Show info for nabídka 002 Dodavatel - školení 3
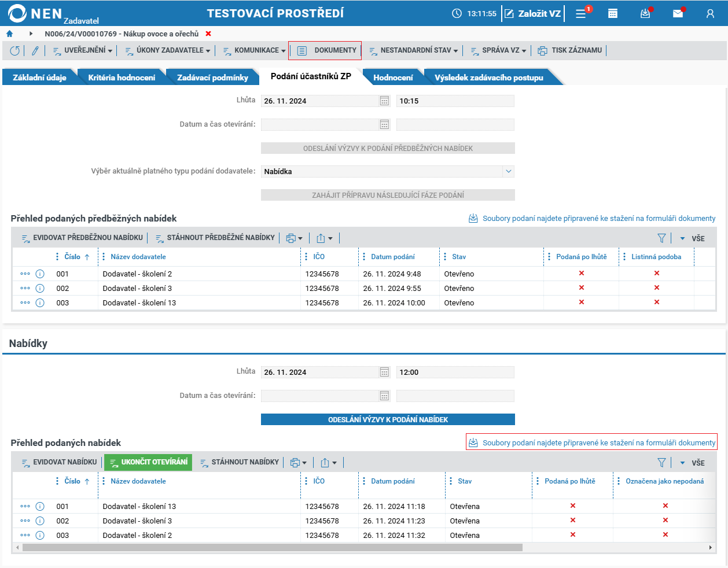Image resolution: width=728 pixels, height=568 pixels. [40, 521]
